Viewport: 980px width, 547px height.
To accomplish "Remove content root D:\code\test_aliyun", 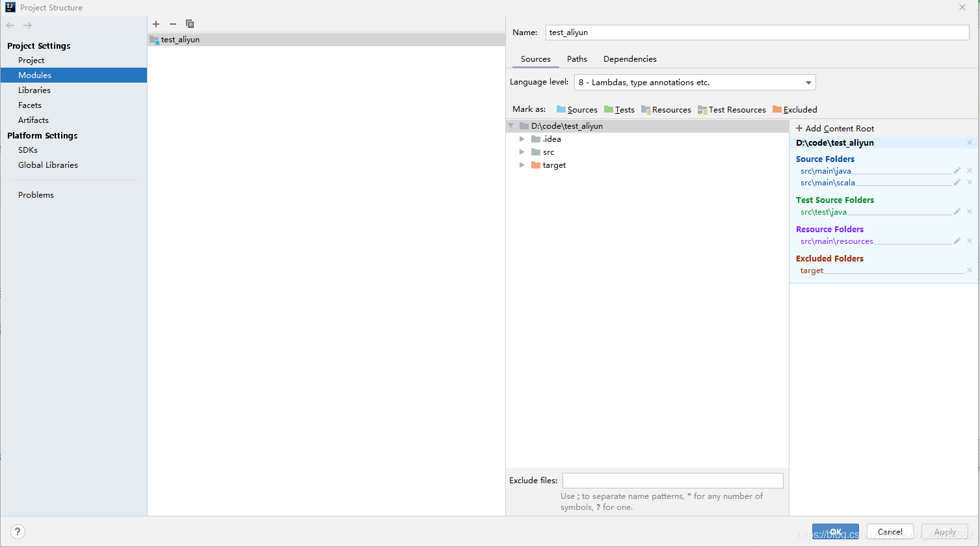I will [x=970, y=142].
